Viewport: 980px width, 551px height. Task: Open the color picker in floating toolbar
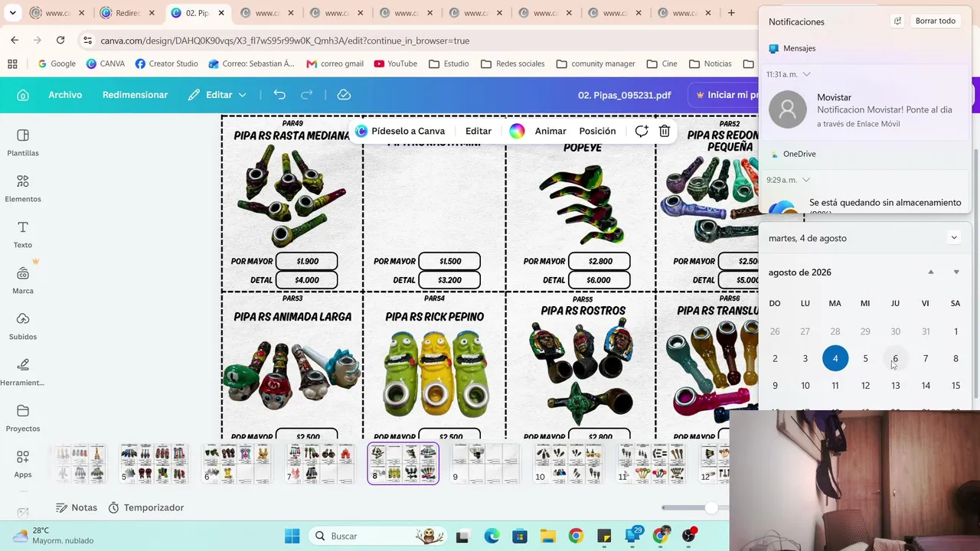point(517,131)
